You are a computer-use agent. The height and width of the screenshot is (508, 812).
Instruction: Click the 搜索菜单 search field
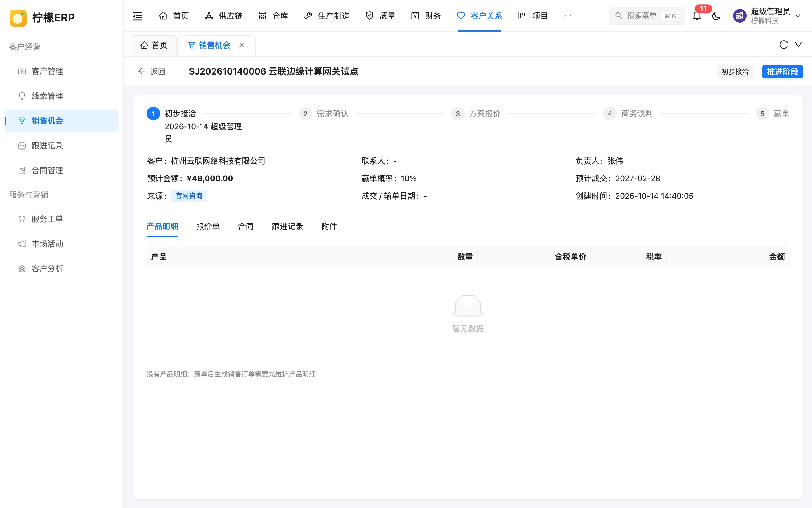click(x=646, y=16)
